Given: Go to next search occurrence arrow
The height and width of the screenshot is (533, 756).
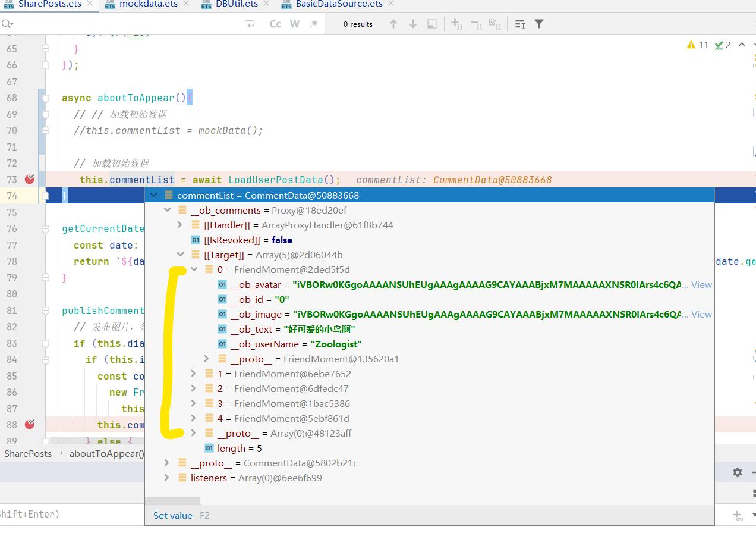Looking at the screenshot, I should tap(413, 24).
